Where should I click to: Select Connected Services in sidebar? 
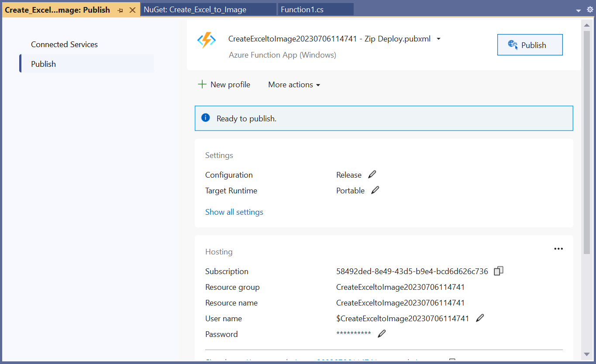(64, 45)
